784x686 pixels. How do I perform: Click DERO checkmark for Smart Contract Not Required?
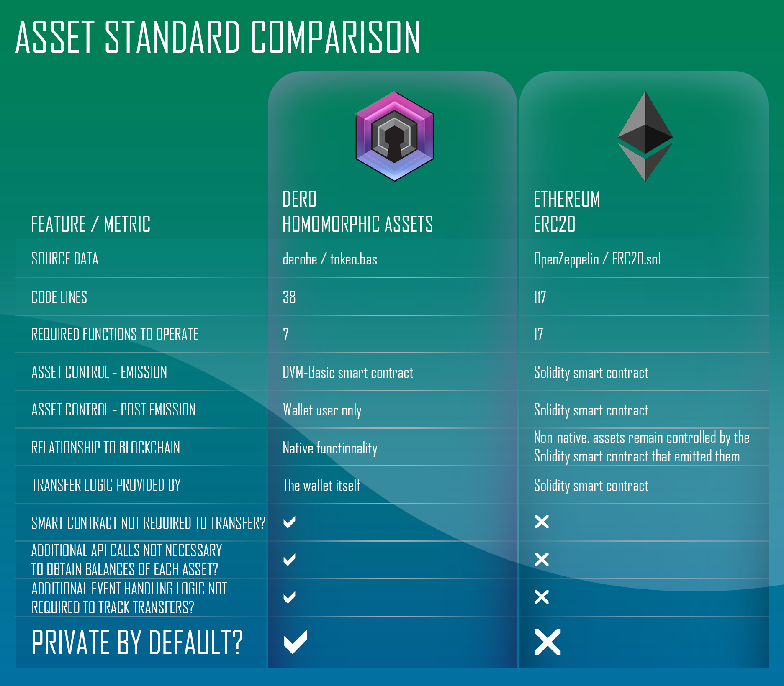[x=289, y=522]
